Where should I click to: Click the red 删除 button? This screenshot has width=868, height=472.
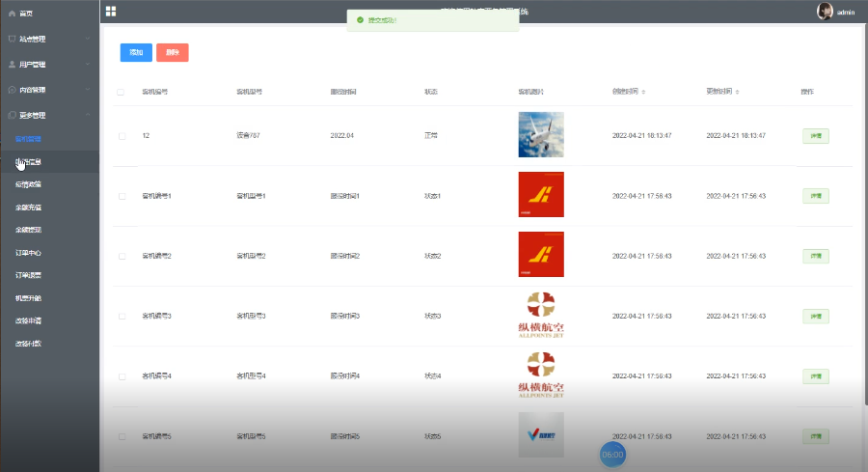173,53
